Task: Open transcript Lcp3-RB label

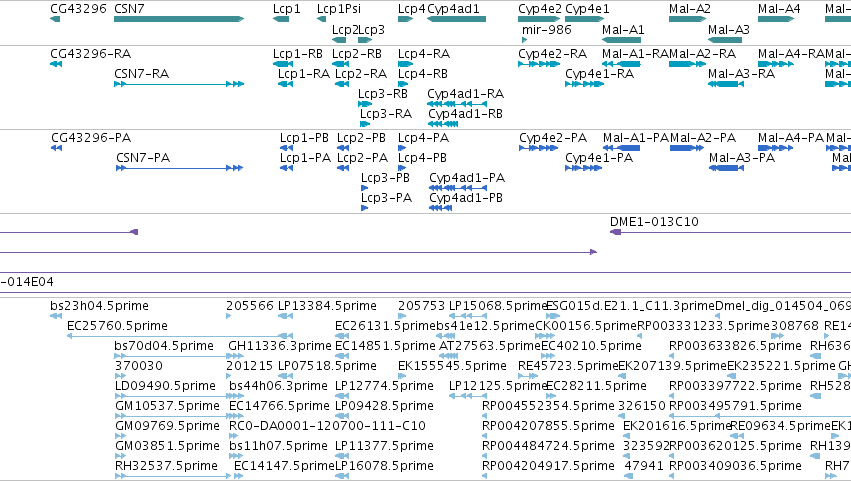Action: pyautogui.click(x=383, y=94)
